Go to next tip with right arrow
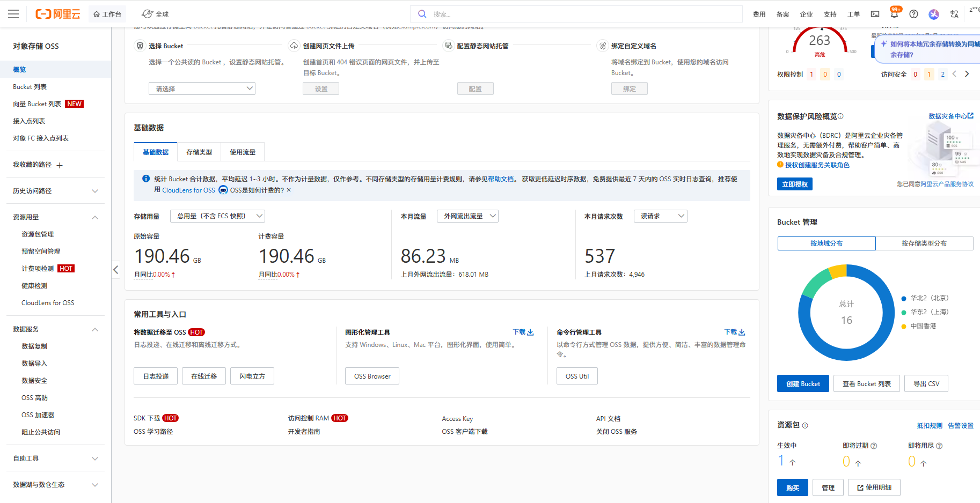980x503 pixels. [967, 74]
